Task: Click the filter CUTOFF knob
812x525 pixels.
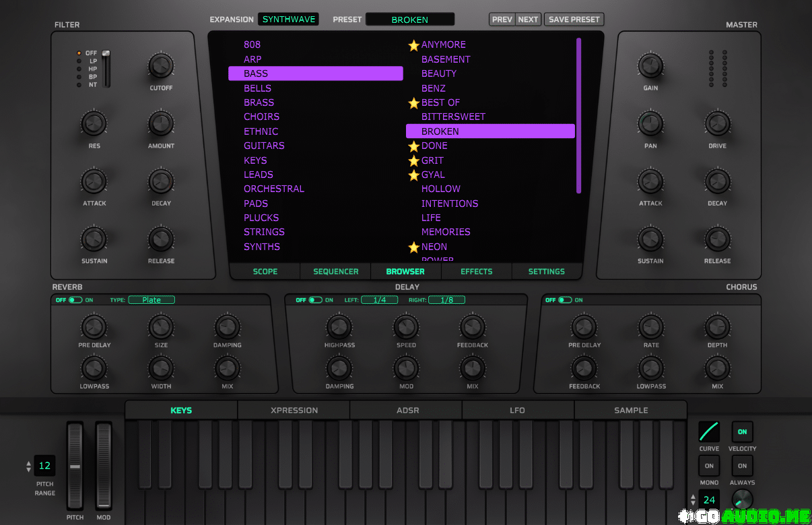Action: coord(160,66)
